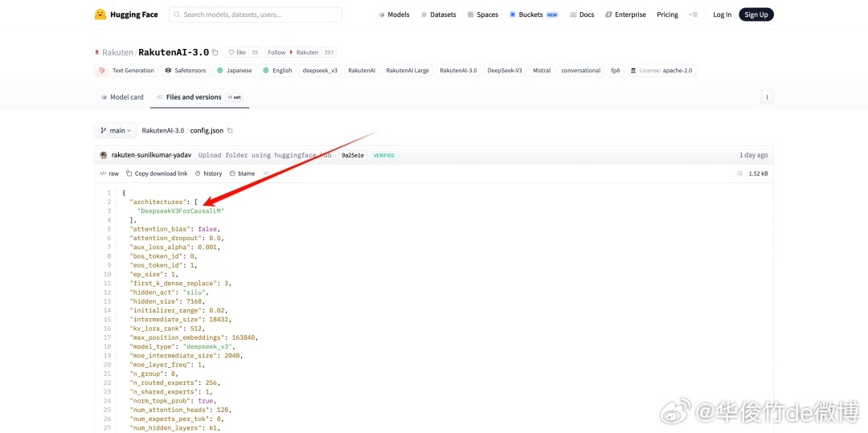Open Docs in top navigation
The height and width of the screenshot is (433, 868).
point(582,15)
